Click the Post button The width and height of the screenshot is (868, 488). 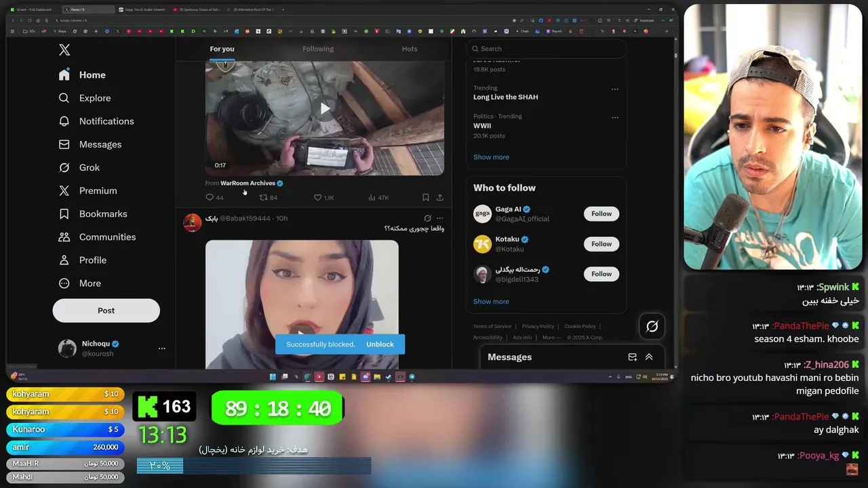click(106, 310)
